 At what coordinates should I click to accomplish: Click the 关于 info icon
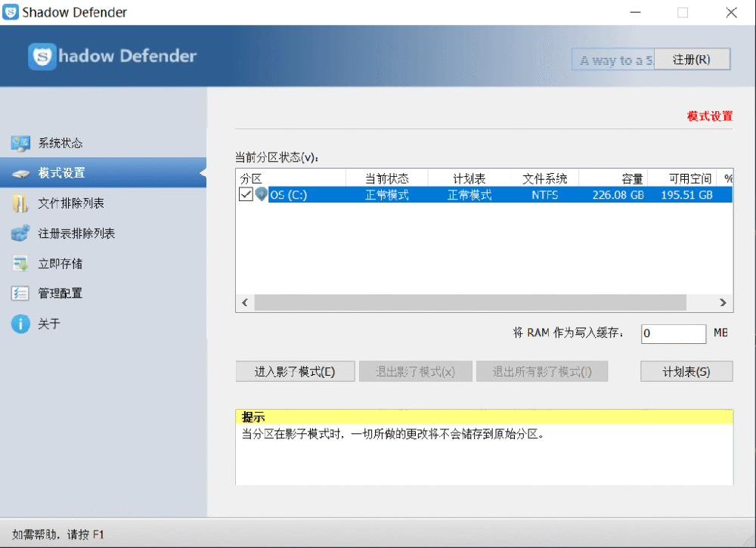coord(20,324)
